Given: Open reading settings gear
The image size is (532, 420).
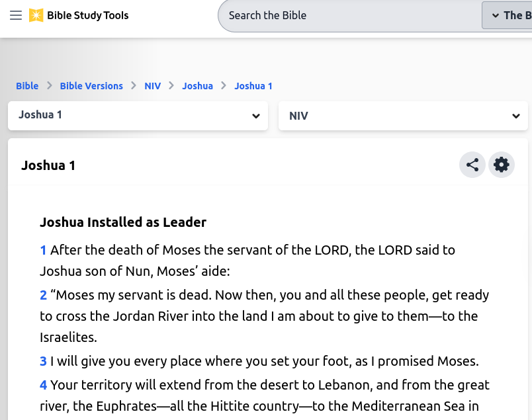Looking at the screenshot, I should point(502,165).
